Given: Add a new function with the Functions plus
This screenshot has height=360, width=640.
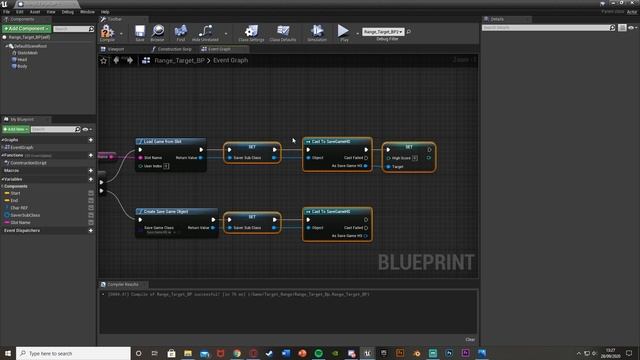Looking at the screenshot, I should [x=91, y=155].
